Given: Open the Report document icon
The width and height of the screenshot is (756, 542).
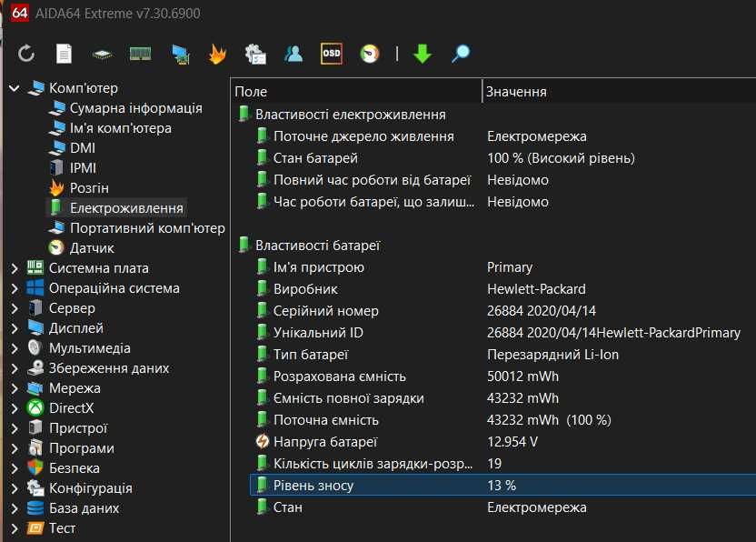Looking at the screenshot, I should 64,54.
